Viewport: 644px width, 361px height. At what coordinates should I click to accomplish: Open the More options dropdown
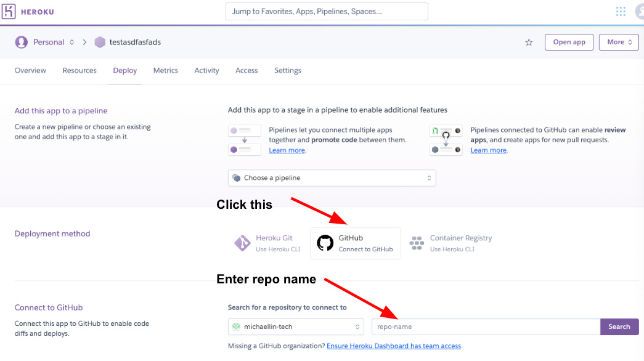coord(619,42)
